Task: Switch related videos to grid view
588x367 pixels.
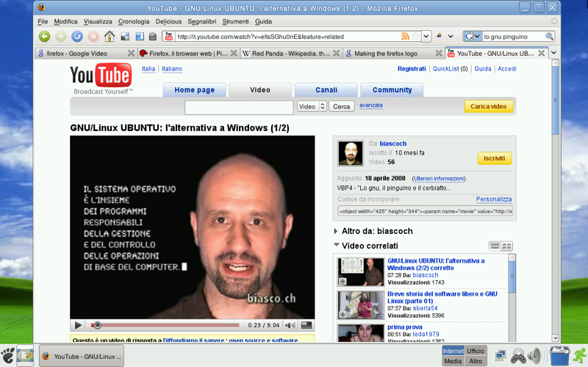Action: [506, 246]
